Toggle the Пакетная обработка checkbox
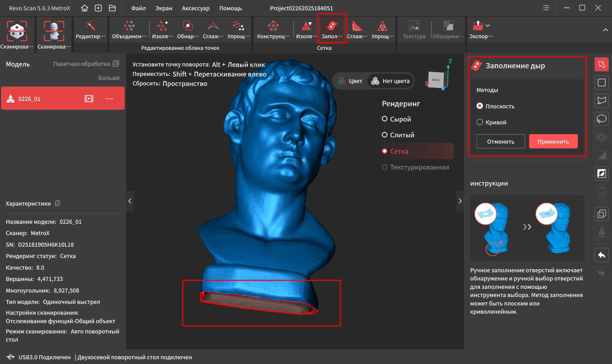Image resolution: width=612 pixels, height=364 pixels. pyautogui.click(x=116, y=64)
